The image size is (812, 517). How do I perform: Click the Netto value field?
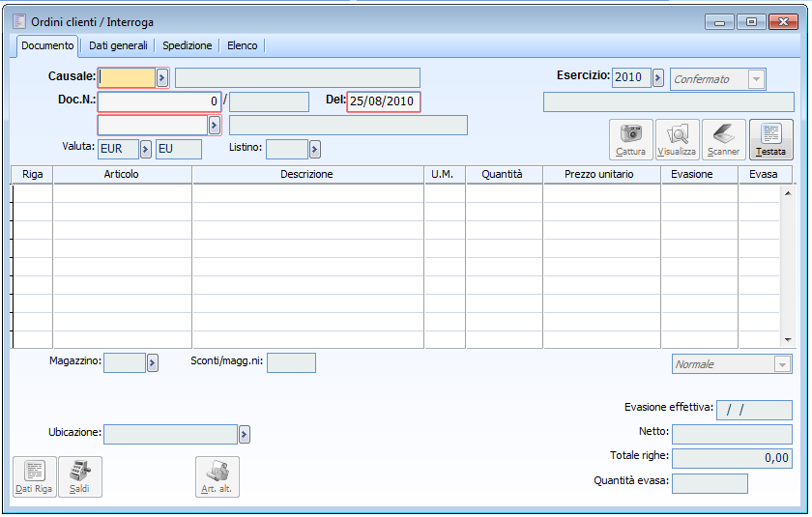click(x=733, y=434)
